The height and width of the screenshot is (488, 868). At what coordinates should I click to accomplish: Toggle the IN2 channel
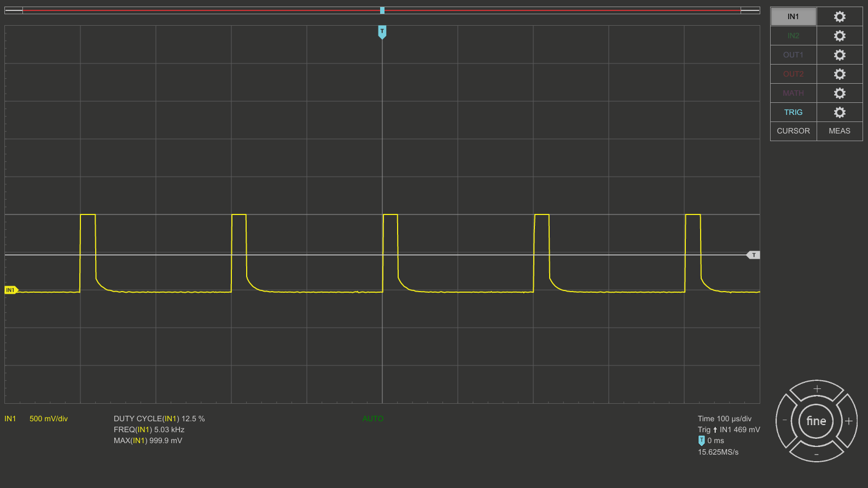(x=793, y=36)
